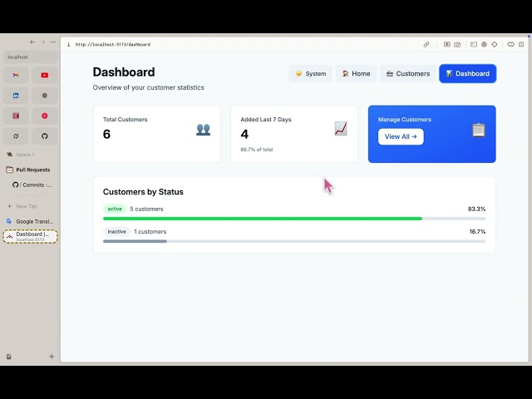
Task: Switch to the Google Translate tab
Action: [x=30, y=221]
